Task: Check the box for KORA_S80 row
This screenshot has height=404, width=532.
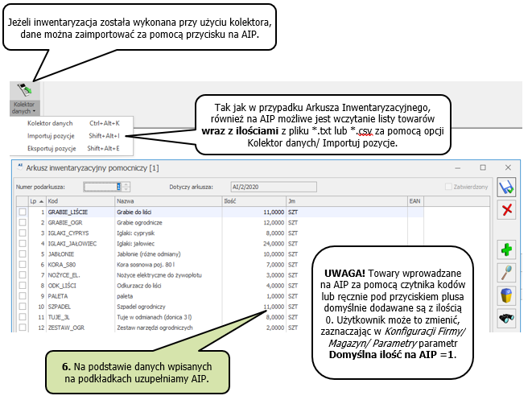Action: click(23, 265)
